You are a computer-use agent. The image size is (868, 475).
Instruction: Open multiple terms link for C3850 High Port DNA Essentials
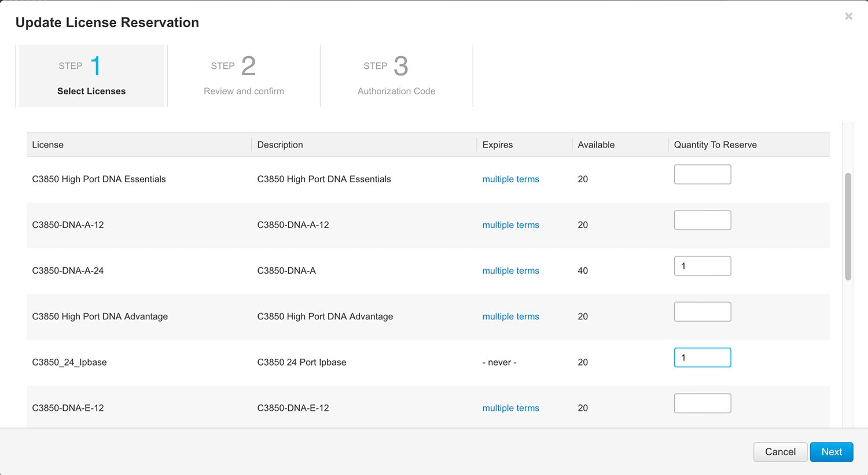click(510, 179)
